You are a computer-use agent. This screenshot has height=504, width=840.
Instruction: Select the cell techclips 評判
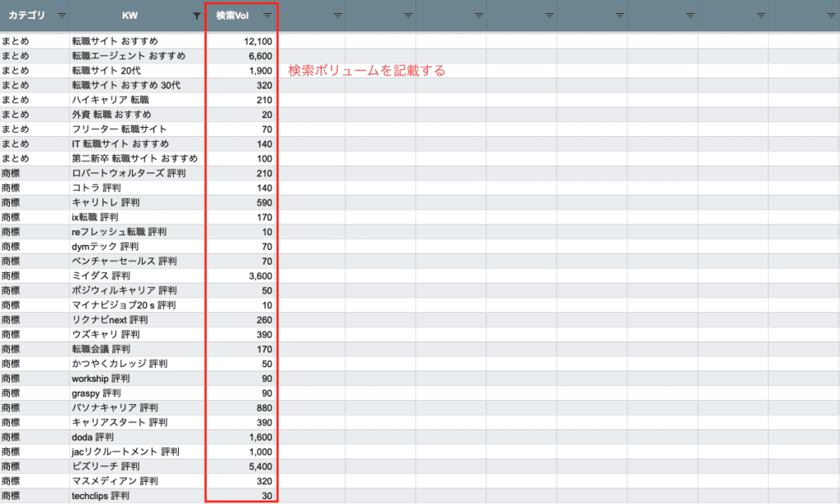pos(137,496)
